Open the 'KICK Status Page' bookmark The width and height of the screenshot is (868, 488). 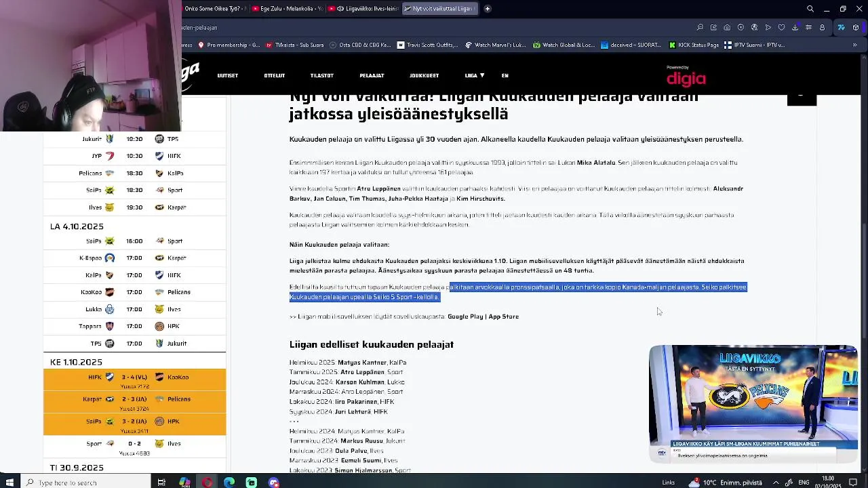pos(694,45)
